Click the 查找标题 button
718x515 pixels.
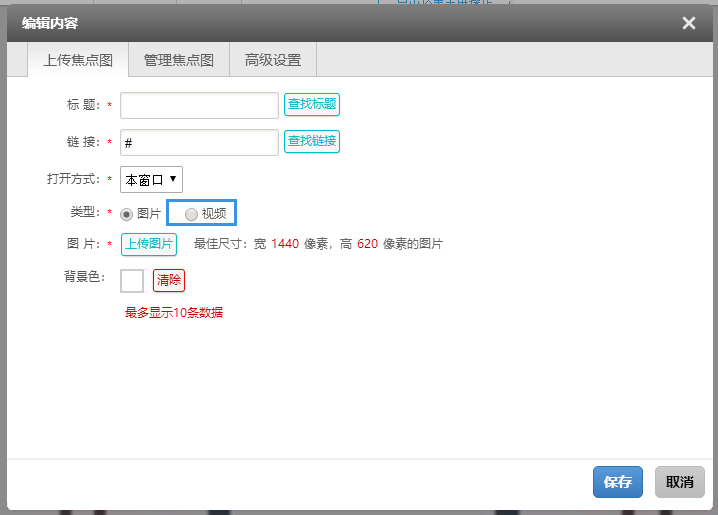pos(312,103)
